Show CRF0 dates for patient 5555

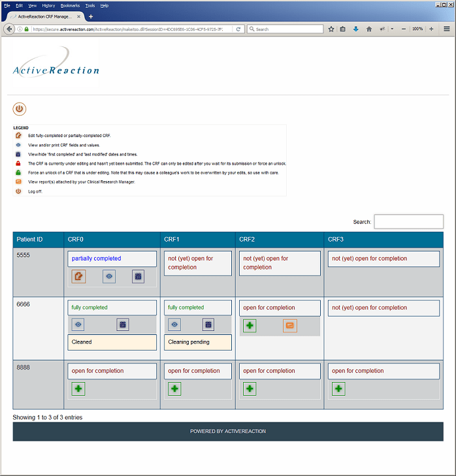[x=138, y=277]
